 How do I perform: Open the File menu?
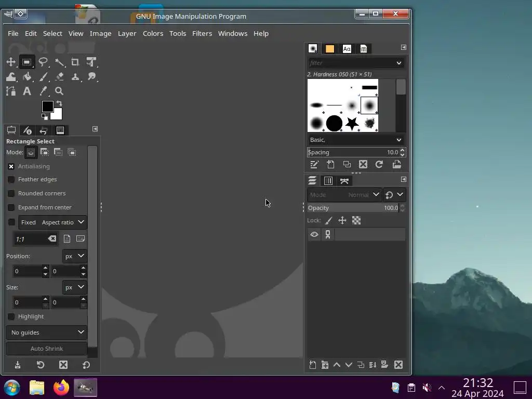[13, 33]
